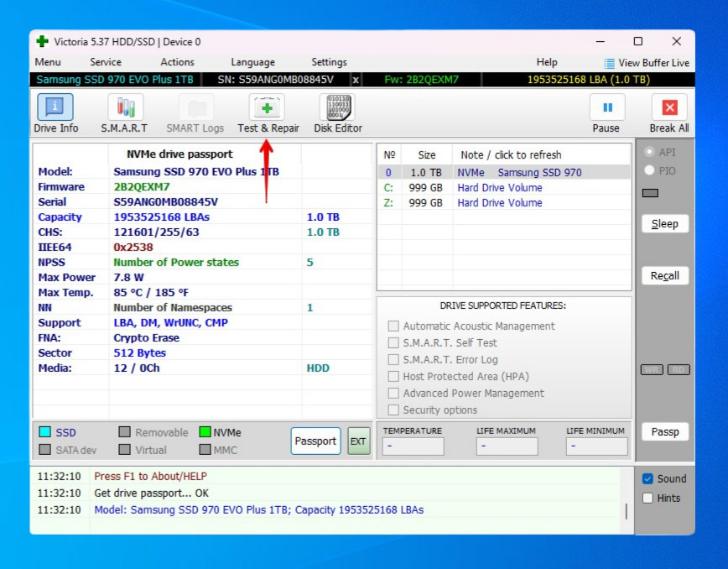Open the S.M.A.R.T toolbar icon
Image resolution: width=728 pixels, height=569 pixels.
click(x=124, y=108)
